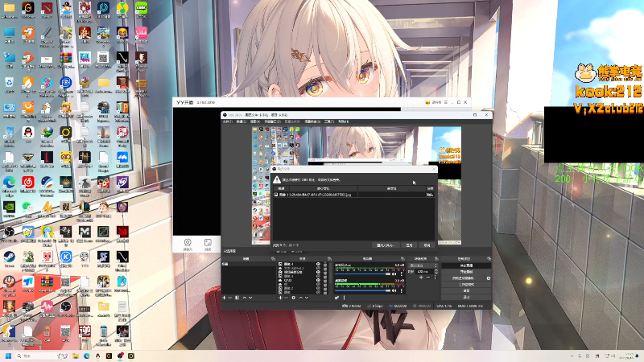
Task: Add a new scene in OBS Scenes dock
Action: [x=224, y=298]
